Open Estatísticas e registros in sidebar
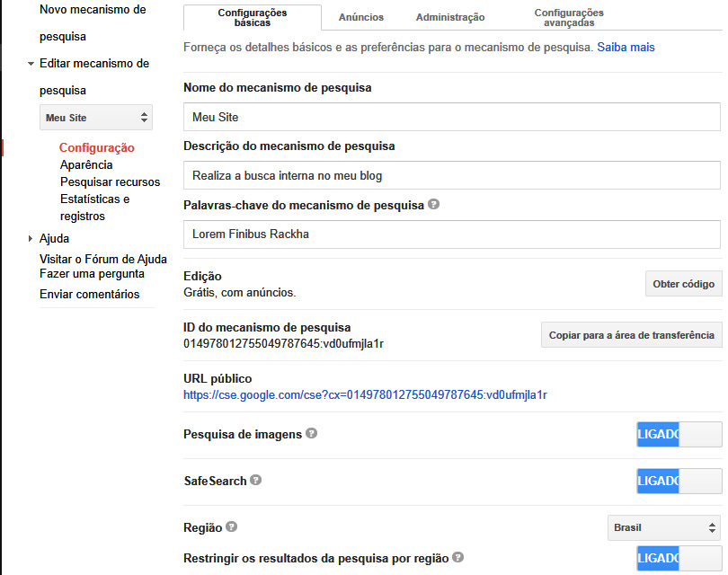Viewport: 728px width, 575px height. [94, 208]
